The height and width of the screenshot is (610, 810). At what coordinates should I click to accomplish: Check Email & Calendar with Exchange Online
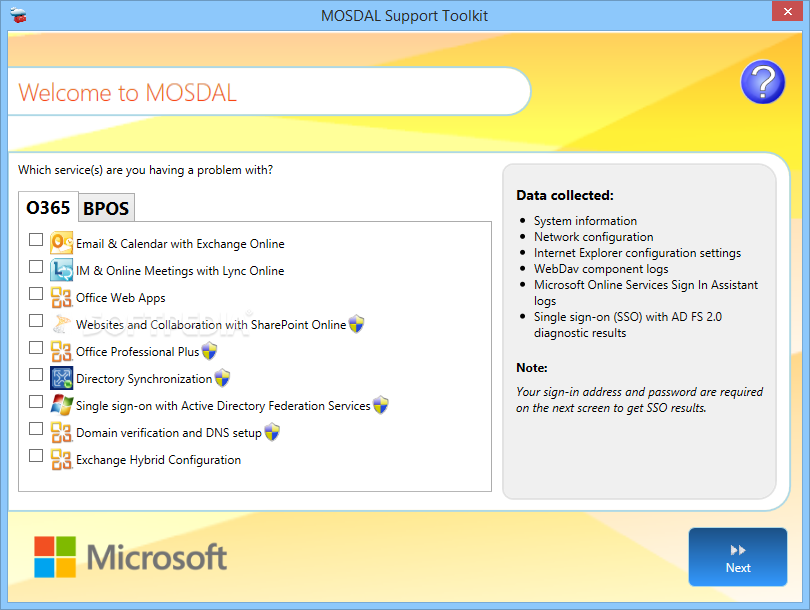pos(36,239)
